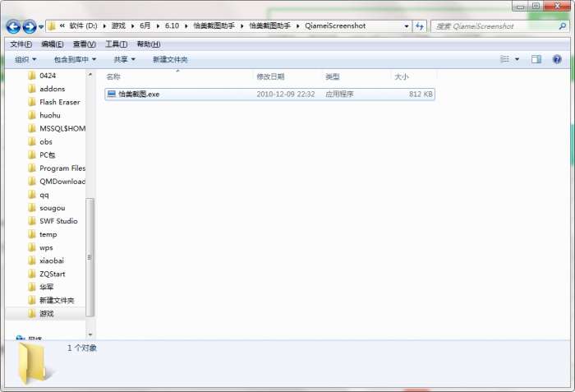Open the 共享 dropdown
575x392 pixels.
(x=124, y=59)
